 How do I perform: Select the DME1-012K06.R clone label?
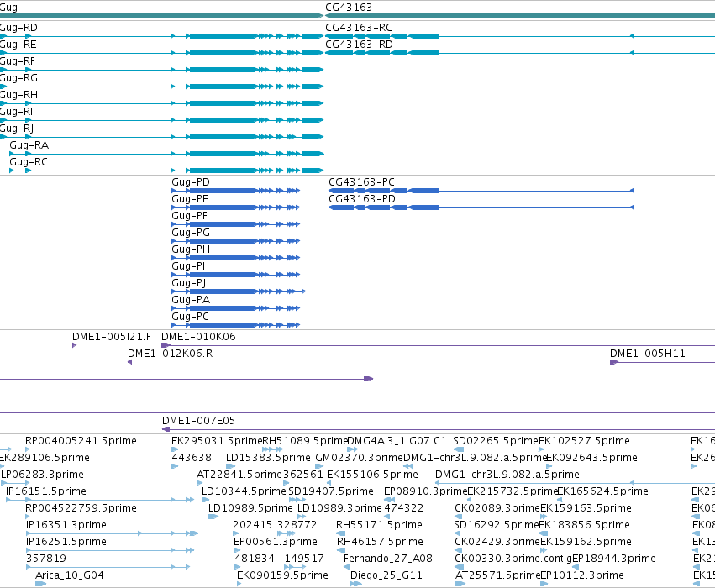[x=170, y=354]
